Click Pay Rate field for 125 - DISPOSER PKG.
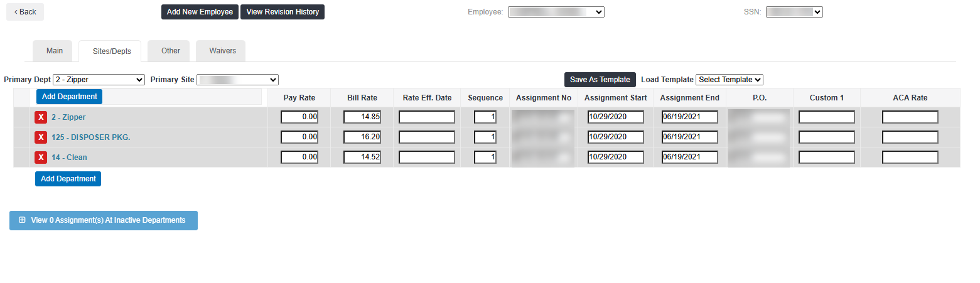 coord(299,137)
